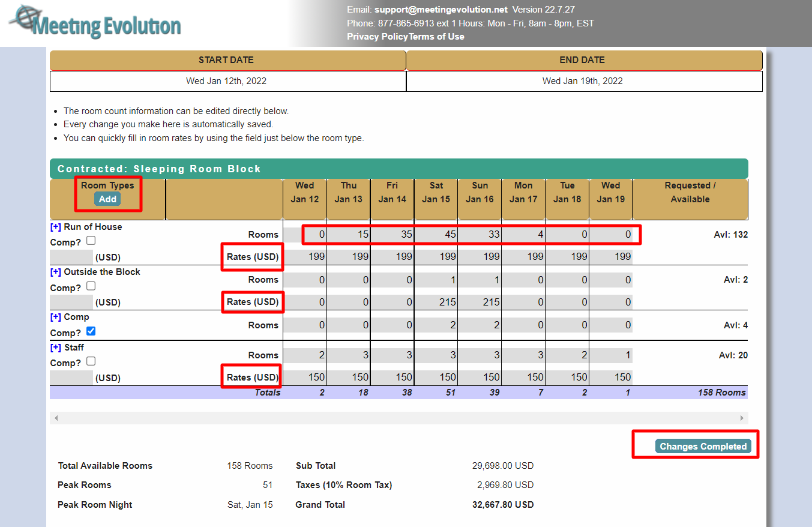
Task: Select Run of House quick-fill rate field
Action: [x=71, y=257]
